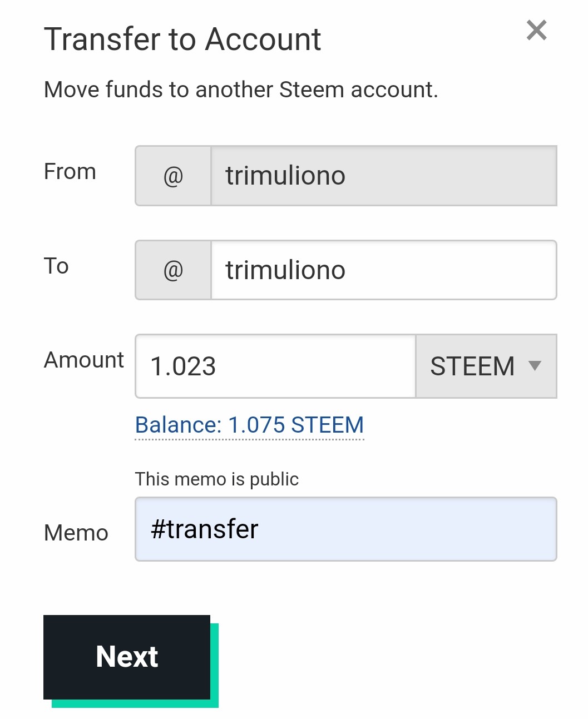
Task: Click the "This memo is public" note
Action: pyautogui.click(x=217, y=479)
